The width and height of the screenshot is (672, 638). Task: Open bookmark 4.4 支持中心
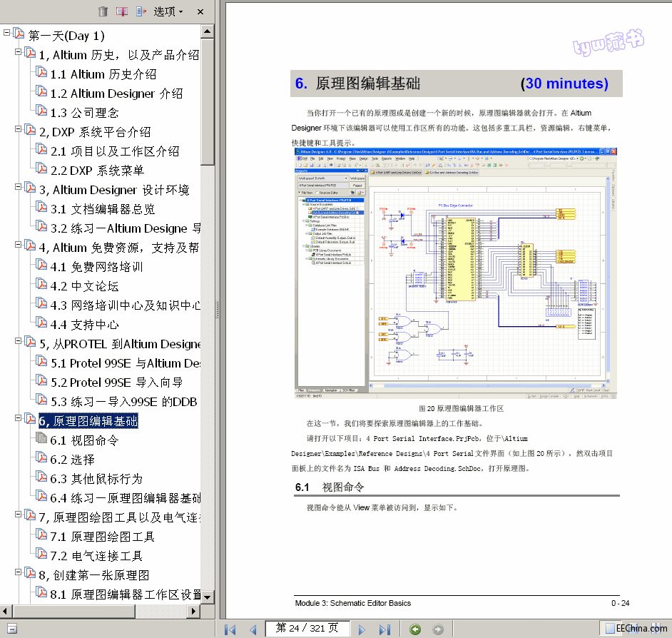[x=84, y=325]
